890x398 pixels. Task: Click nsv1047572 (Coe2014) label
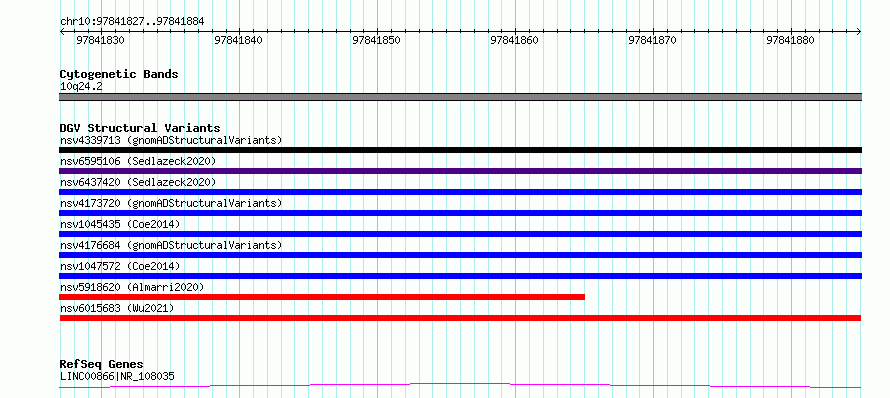pos(120,266)
